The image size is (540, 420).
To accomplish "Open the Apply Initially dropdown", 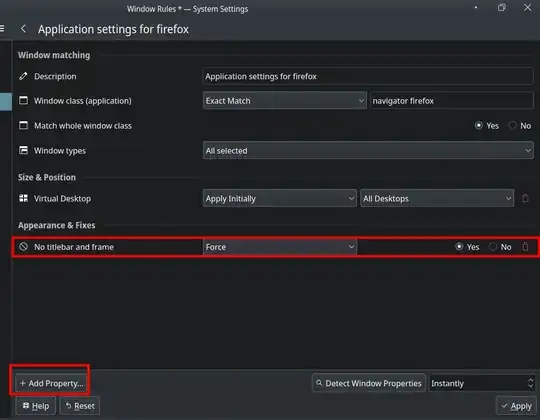I will pos(280,198).
